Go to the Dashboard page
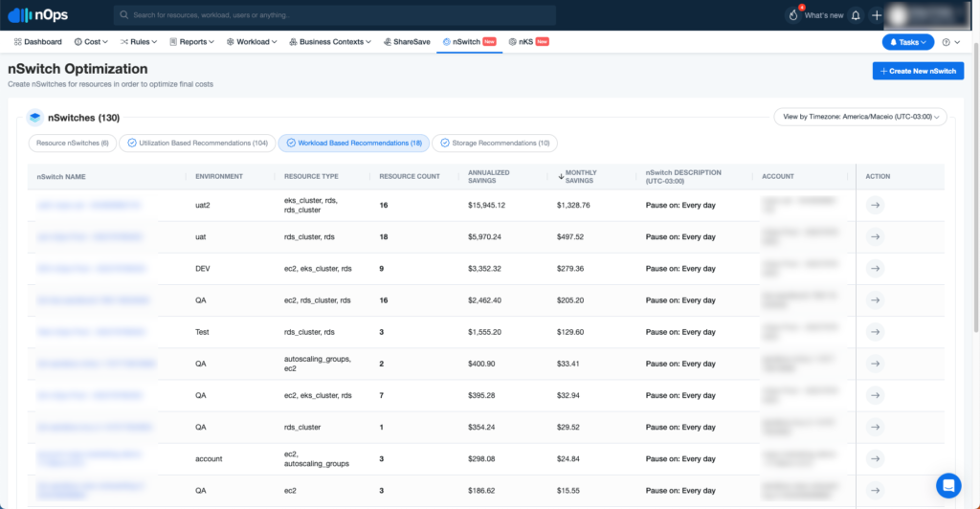The width and height of the screenshot is (980, 509). [x=37, y=42]
